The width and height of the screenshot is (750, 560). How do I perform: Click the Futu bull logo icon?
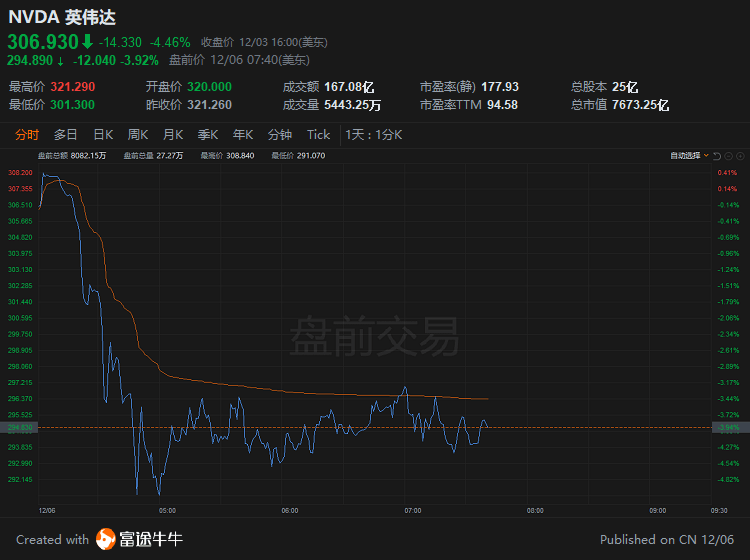(105, 539)
